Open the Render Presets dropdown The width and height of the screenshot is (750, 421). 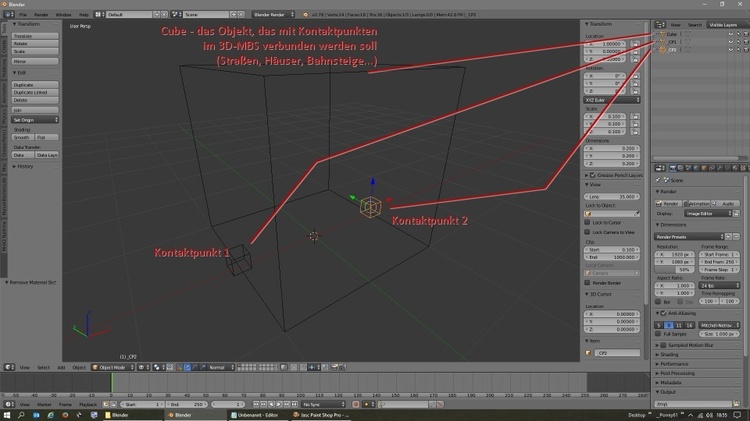pos(689,236)
